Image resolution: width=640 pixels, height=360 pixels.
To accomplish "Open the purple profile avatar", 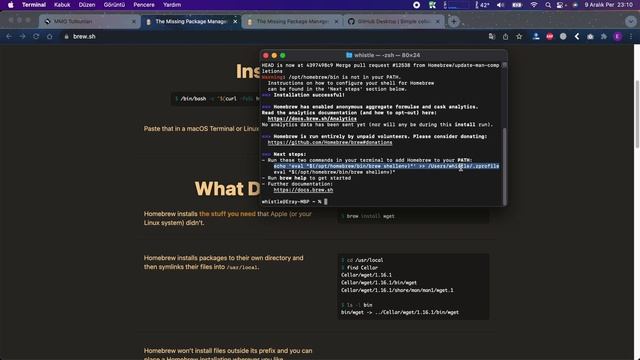I will pos(618,36).
